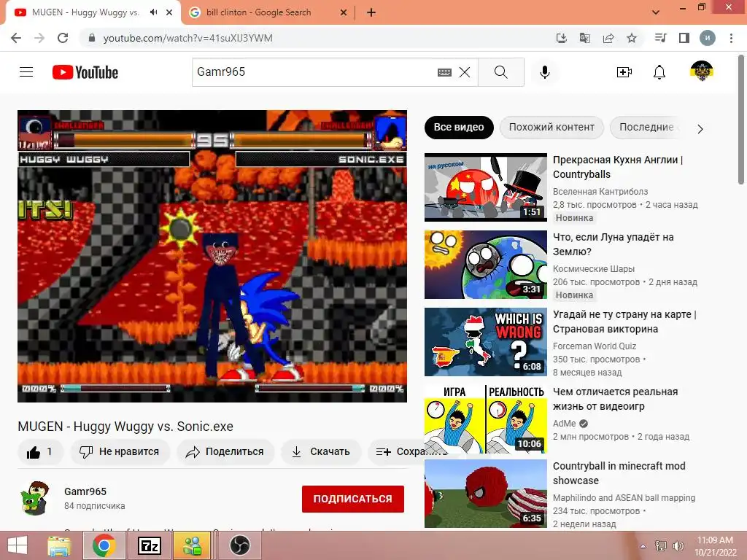Screen dimensions: 747x560
Task: Open Вселенная Кантриболз channel name
Action: tap(600, 192)
